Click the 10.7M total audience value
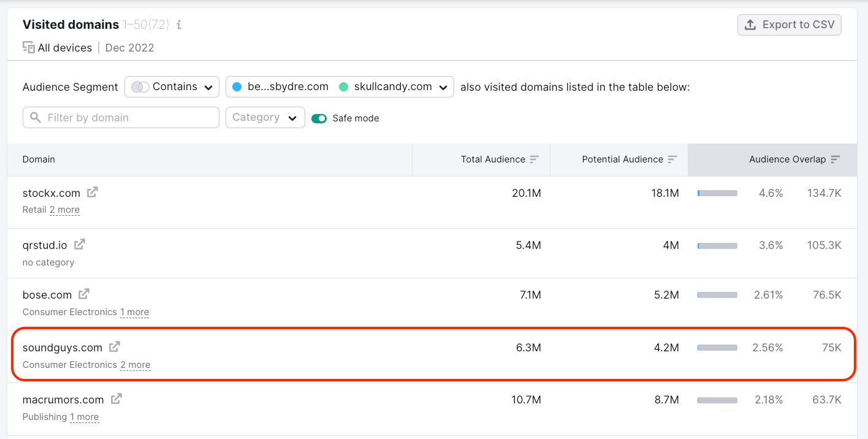The image size is (868, 439). point(527,400)
